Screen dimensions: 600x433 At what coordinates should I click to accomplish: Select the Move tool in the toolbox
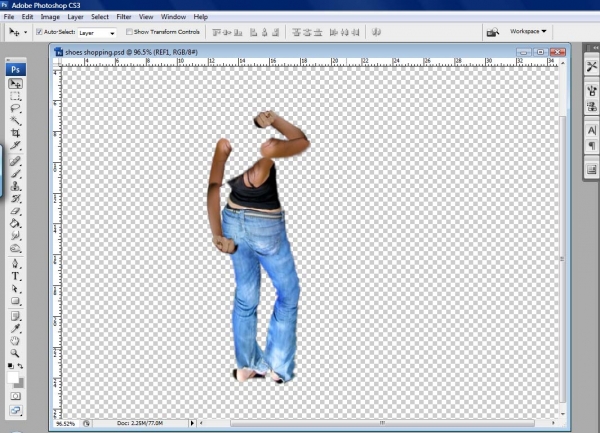point(15,83)
